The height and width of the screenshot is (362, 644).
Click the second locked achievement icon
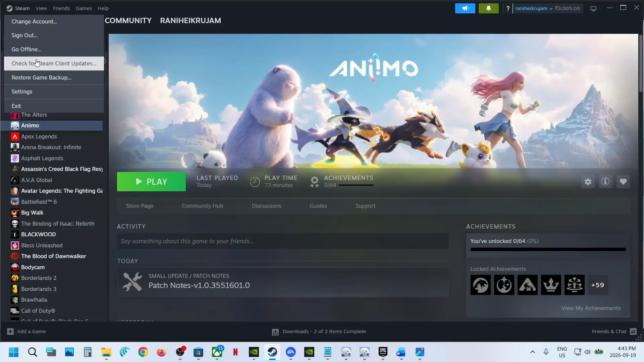(504, 285)
